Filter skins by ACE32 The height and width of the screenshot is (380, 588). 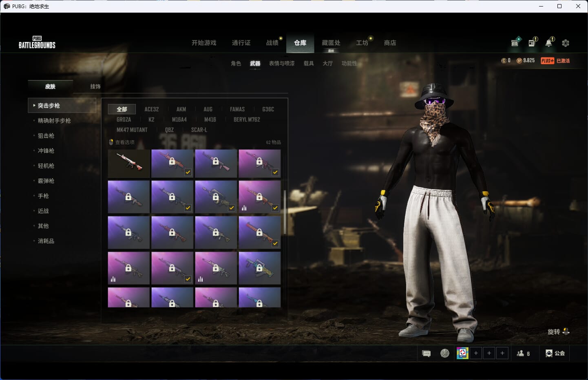(x=152, y=109)
